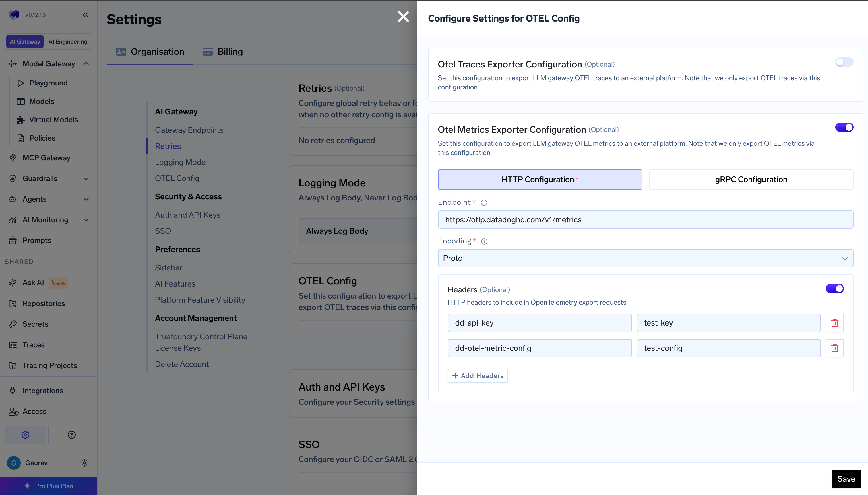
Task: Expand the Guardrails section
Action: 86,178
